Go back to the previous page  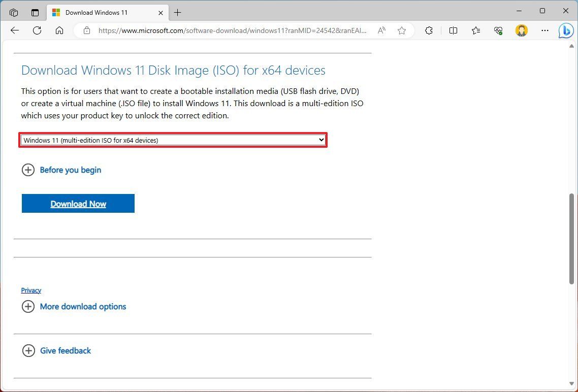pos(14,30)
